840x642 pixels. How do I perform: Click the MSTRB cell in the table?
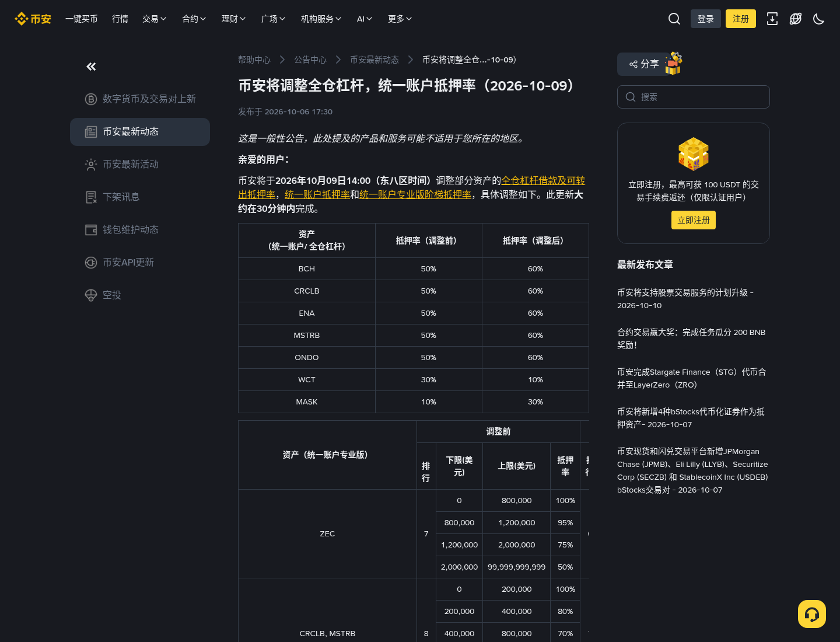click(307, 336)
